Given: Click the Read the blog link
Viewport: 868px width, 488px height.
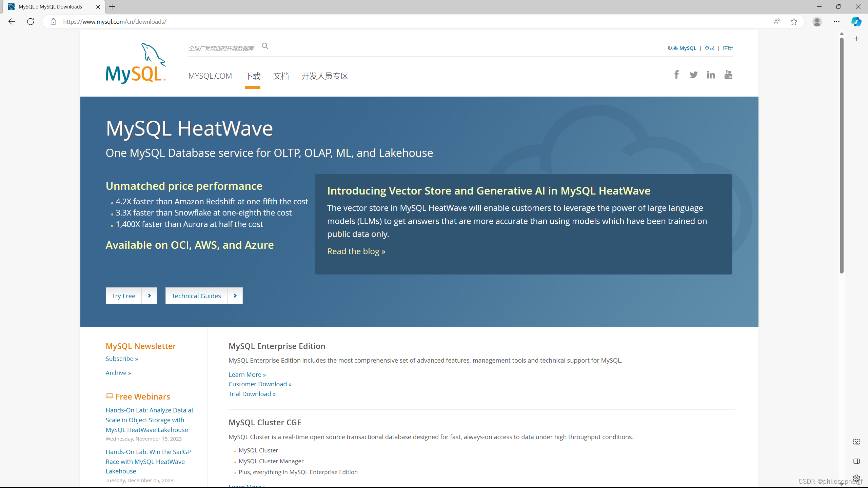Looking at the screenshot, I should 356,251.
